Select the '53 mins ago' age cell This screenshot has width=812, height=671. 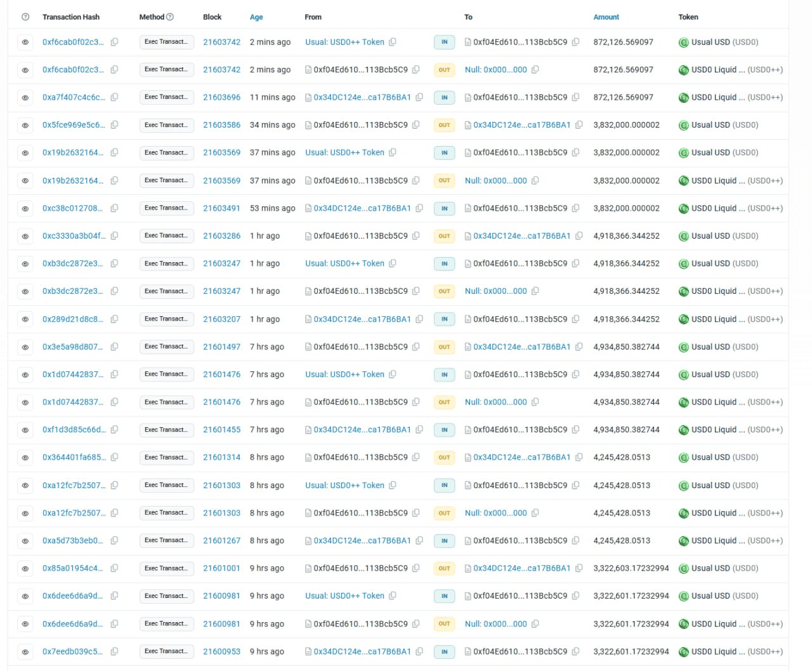pos(273,208)
